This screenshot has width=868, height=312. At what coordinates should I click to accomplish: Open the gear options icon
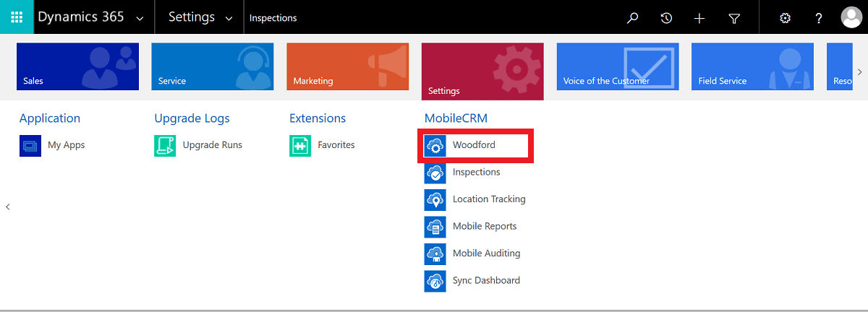pyautogui.click(x=785, y=18)
